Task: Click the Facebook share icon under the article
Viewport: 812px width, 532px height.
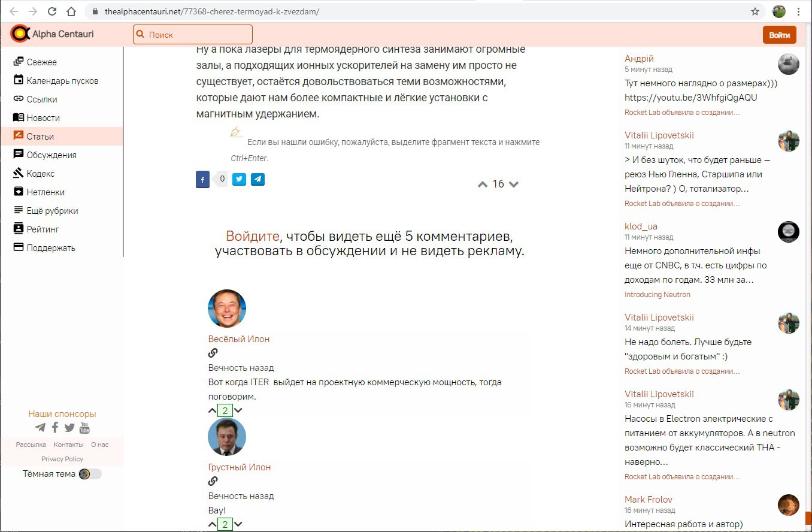Action: coord(202,179)
